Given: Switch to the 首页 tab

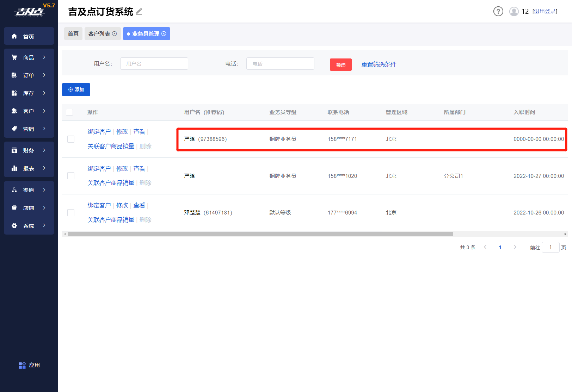Looking at the screenshot, I should click(73, 34).
